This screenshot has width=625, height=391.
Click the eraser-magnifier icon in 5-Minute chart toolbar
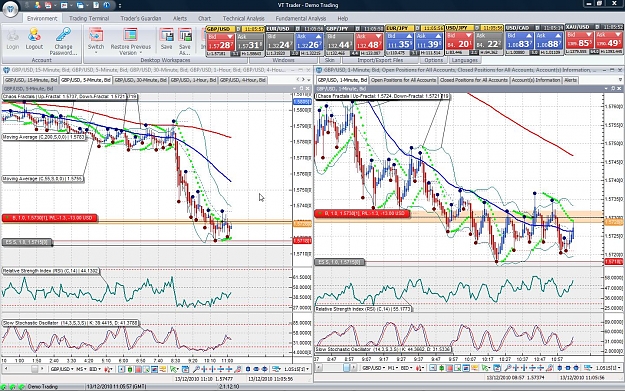(x=238, y=369)
